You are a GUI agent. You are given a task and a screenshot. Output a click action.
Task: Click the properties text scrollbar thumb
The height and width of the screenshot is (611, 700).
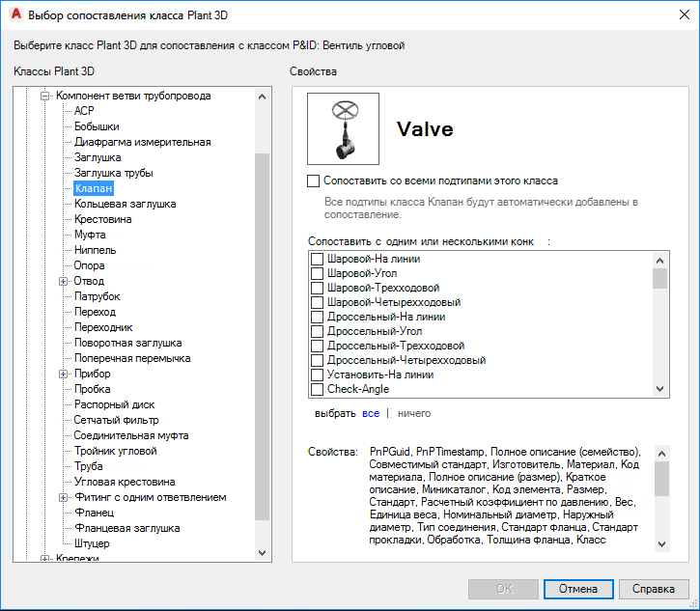click(x=662, y=479)
